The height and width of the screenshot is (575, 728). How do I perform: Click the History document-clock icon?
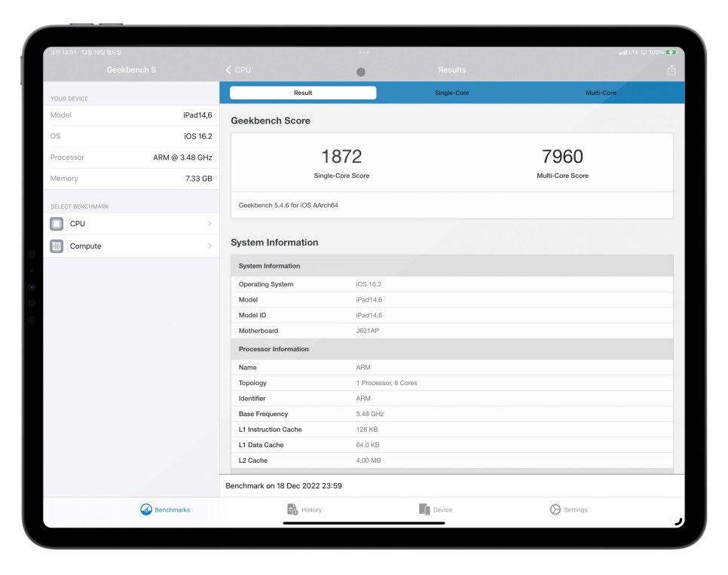click(x=292, y=509)
